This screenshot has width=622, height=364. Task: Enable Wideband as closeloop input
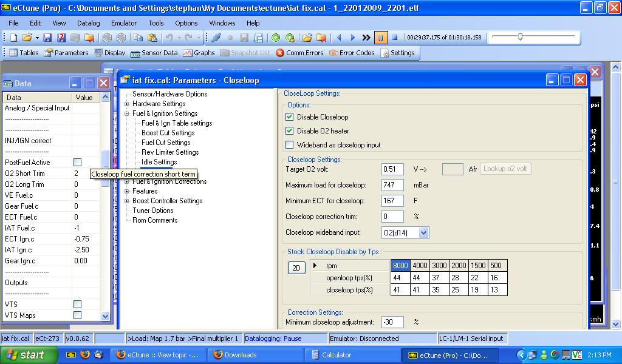(290, 144)
